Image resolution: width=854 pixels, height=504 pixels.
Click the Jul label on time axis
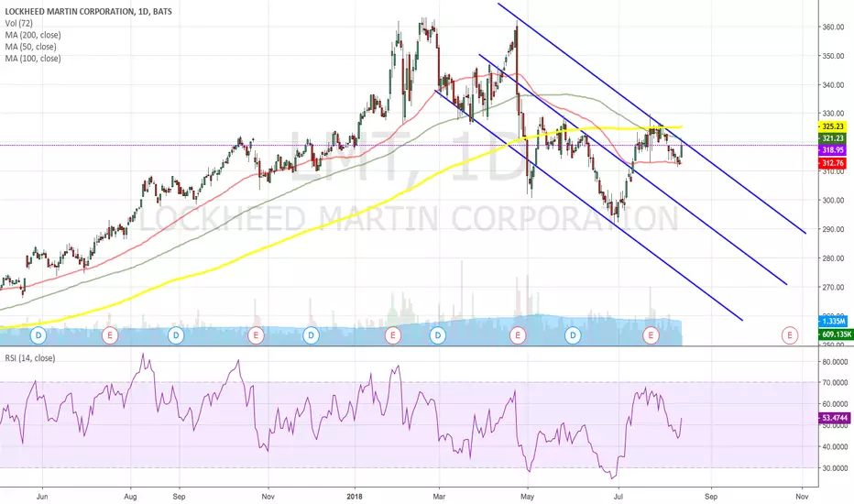(x=619, y=497)
